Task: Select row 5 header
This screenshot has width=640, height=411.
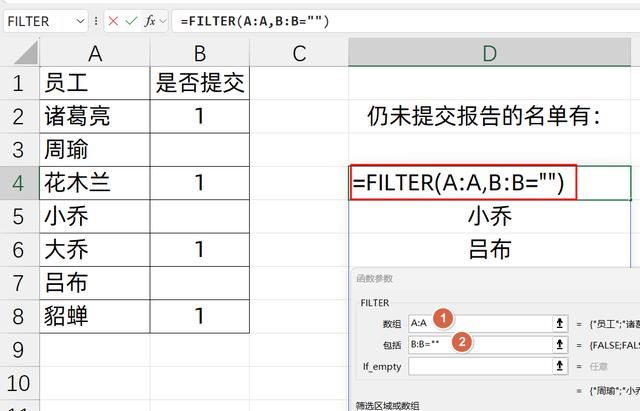Action: tap(18, 216)
